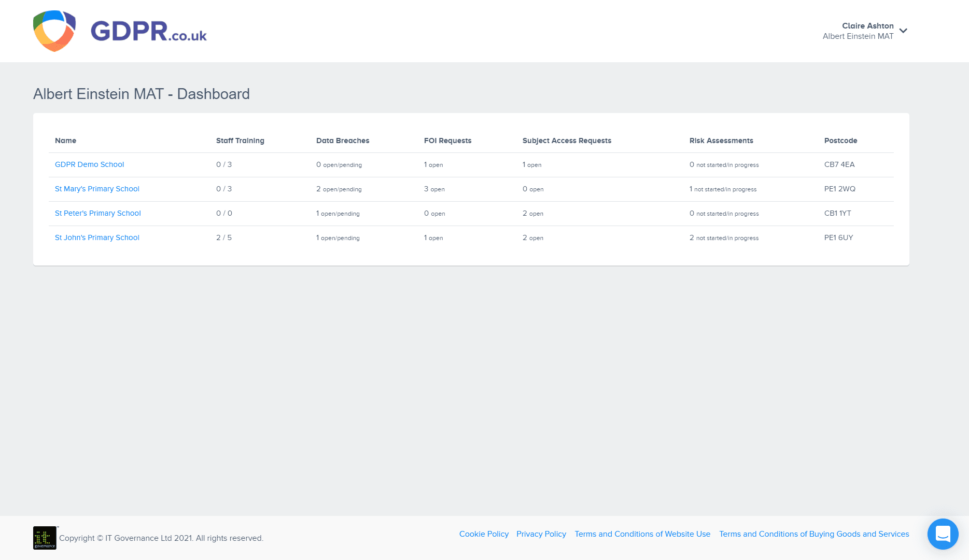Click the postcode CB1 1YT
This screenshot has width=969, height=560.
(x=838, y=213)
